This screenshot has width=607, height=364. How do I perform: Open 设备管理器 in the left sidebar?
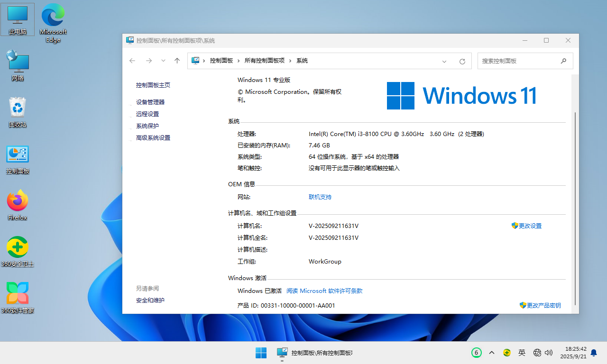coord(150,102)
